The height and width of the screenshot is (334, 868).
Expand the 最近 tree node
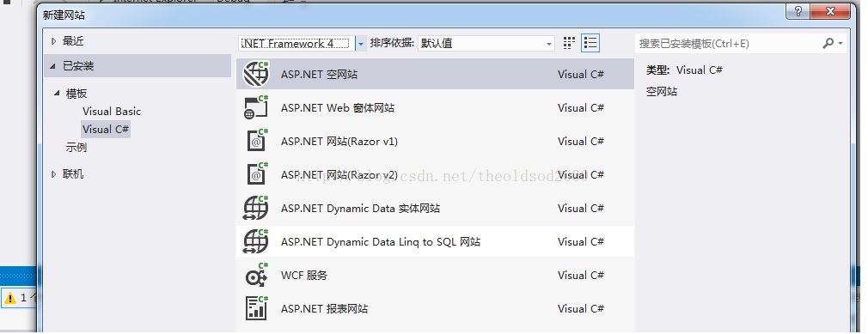click(53, 41)
